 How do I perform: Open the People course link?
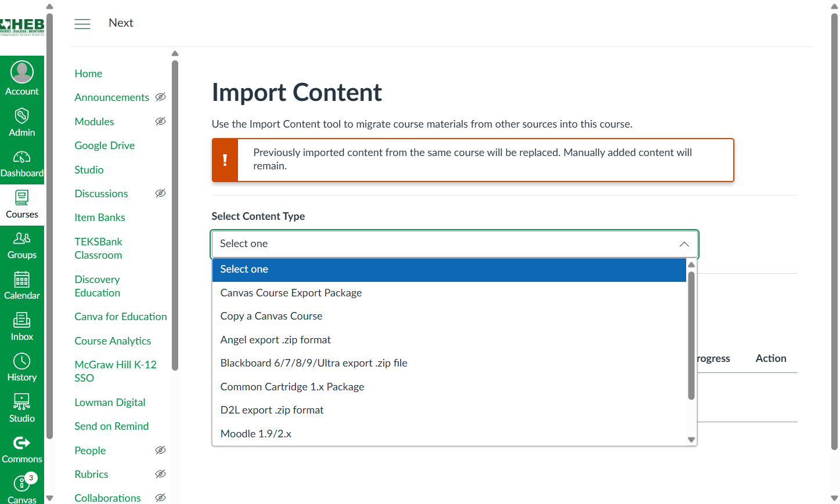coord(90,451)
